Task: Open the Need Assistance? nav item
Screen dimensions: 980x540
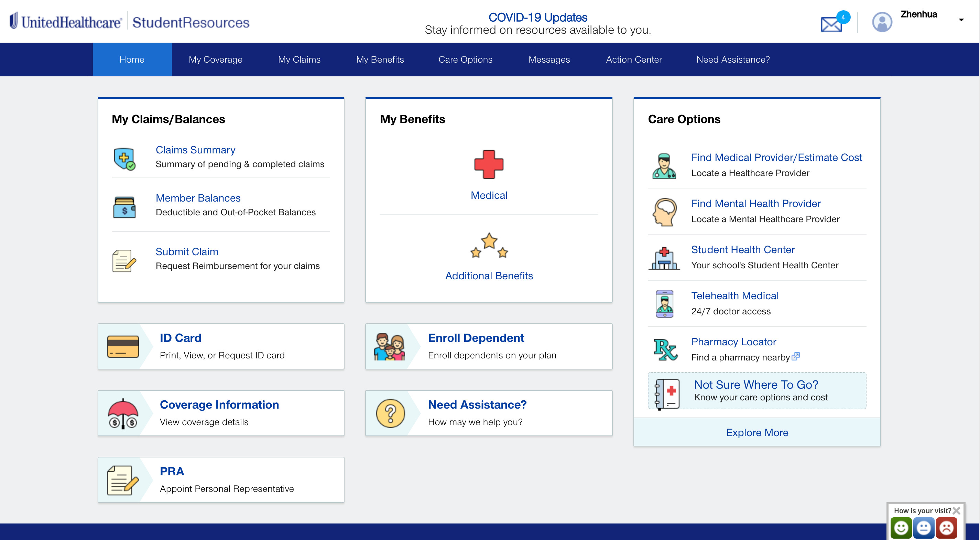Action: point(733,60)
